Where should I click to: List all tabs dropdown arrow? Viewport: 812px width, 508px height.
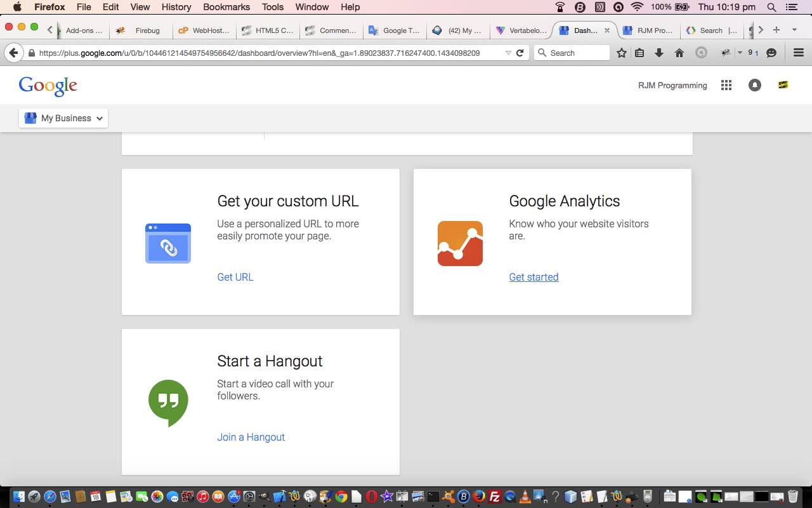(x=794, y=30)
